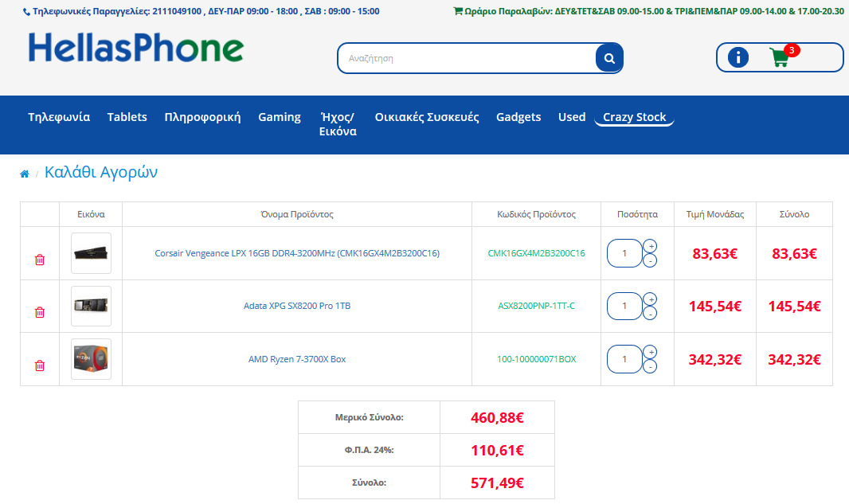
Task: Click product code CMK16GX4M2B3200C16
Action: pyautogui.click(x=537, y=253)
